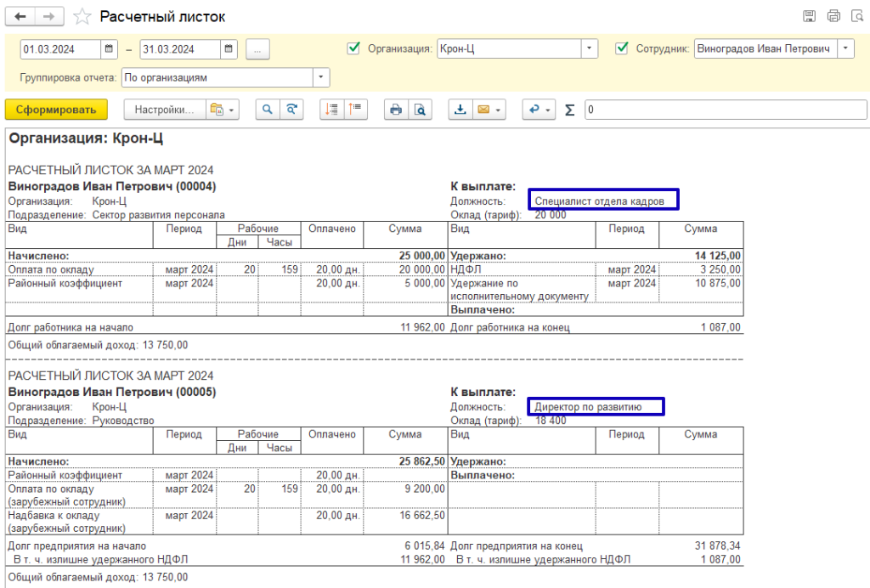Select the amount 10 875,00
This screenshot has width=870, height=588.
tap(718, 284)
